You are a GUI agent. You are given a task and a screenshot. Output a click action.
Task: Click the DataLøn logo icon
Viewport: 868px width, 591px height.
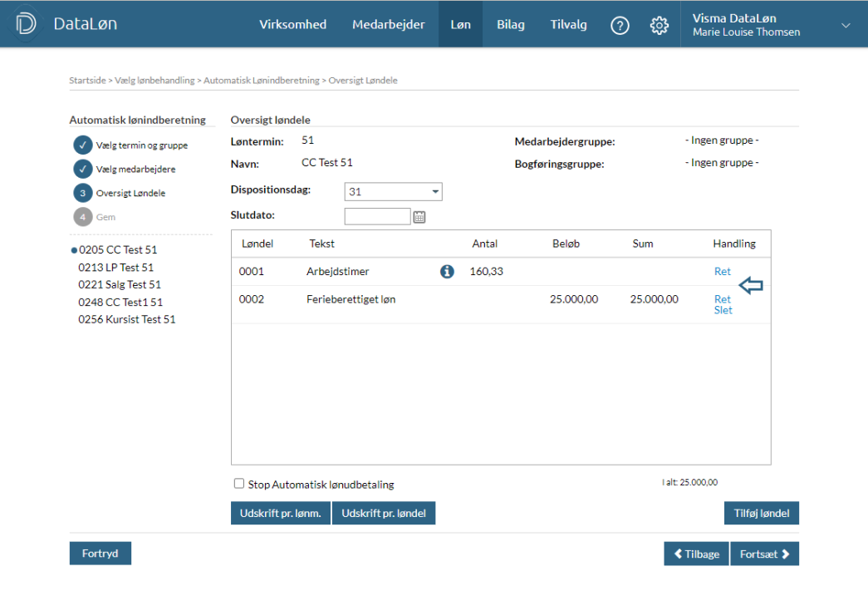point(26,24)
